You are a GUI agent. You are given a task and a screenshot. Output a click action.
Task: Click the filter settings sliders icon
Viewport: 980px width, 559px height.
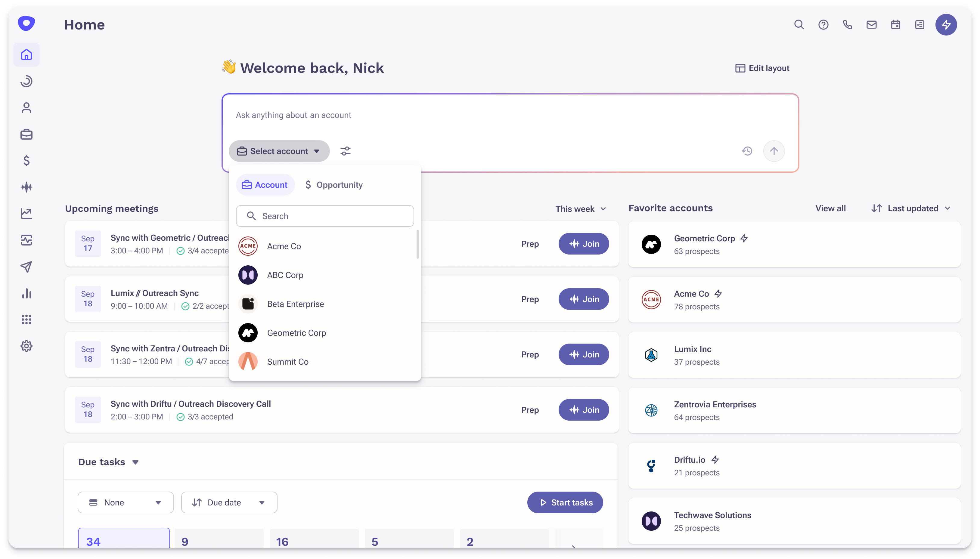tap(345, 151)
